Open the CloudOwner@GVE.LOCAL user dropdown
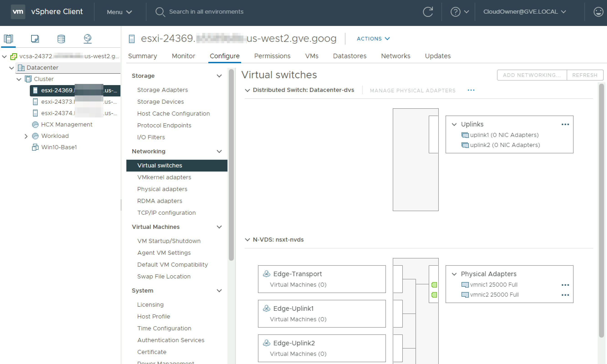 (x=525, y=12)
